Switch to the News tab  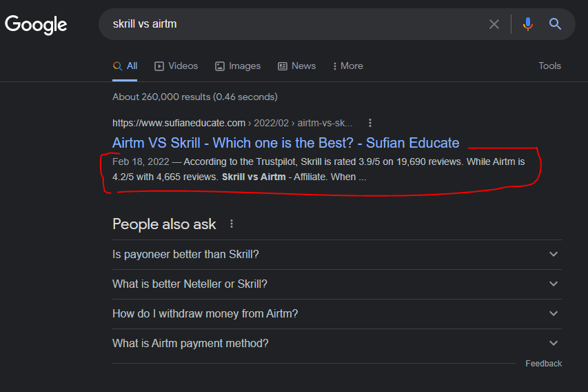tap(296, 66)
